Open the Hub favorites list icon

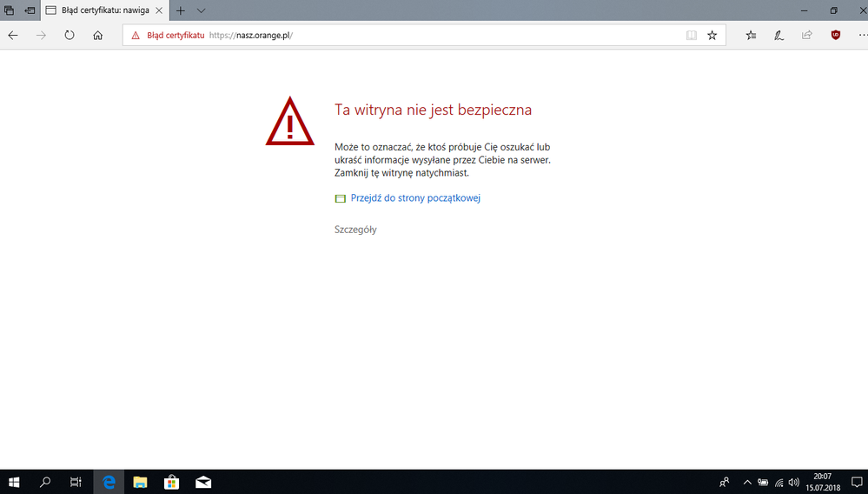pos(751,36)
